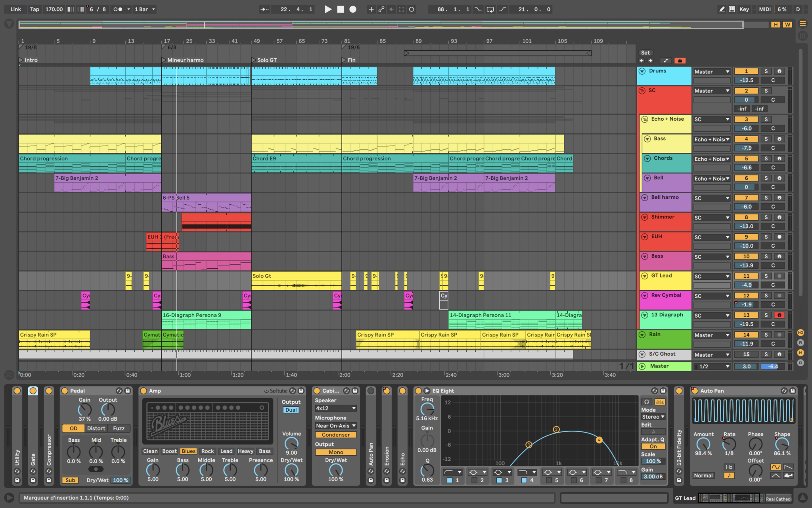Viewport: 812px width, 508px height.
Task: Open the 1 Bar quantization dropdown
Action: [145, 9]
